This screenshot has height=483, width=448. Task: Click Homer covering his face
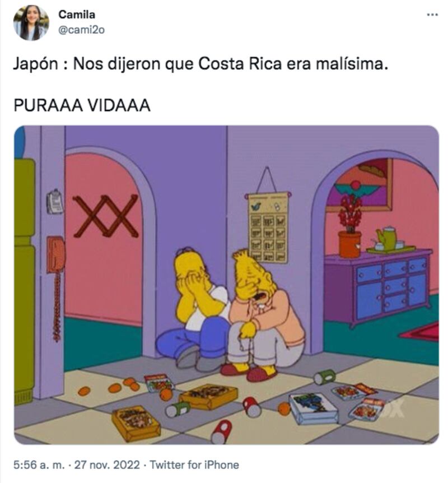click(194, 308)
